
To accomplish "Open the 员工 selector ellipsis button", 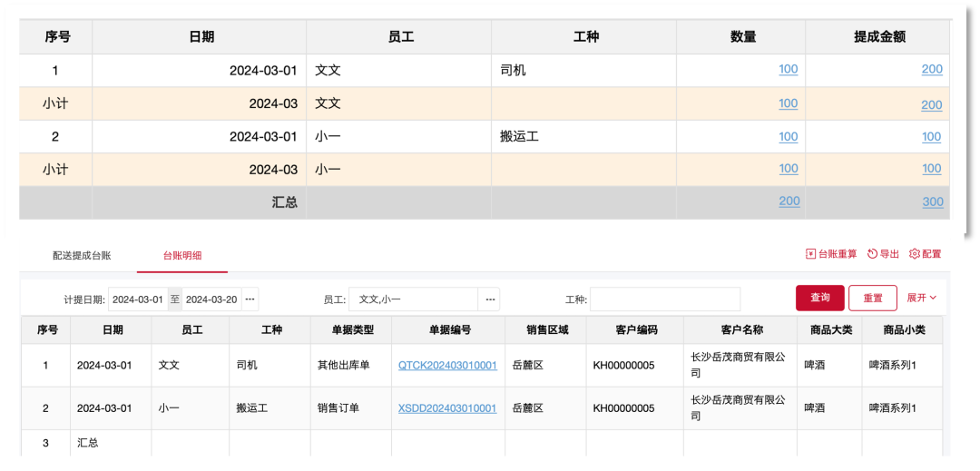I will (489, 299).
